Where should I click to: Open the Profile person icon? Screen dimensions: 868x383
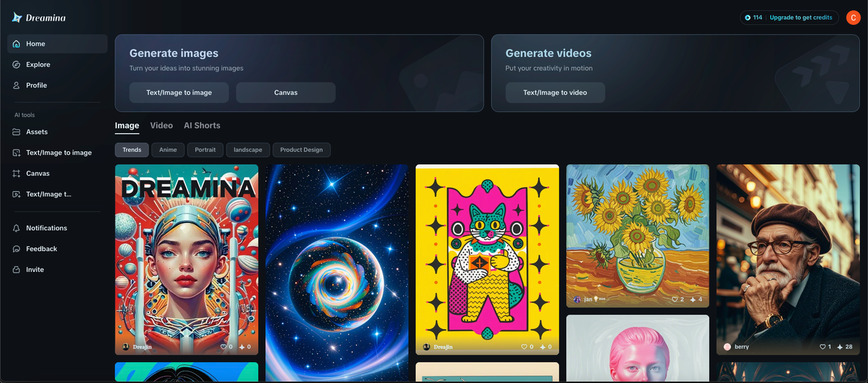click(16, 85)
